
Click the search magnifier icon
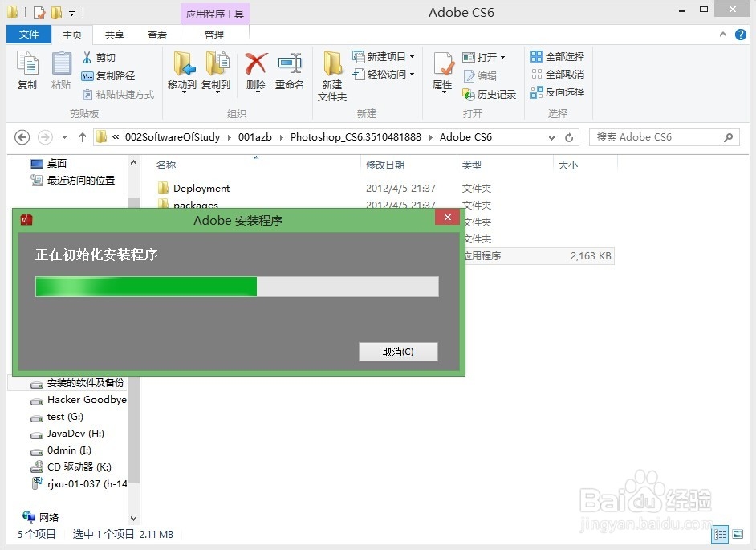click(x=728, y=137)
